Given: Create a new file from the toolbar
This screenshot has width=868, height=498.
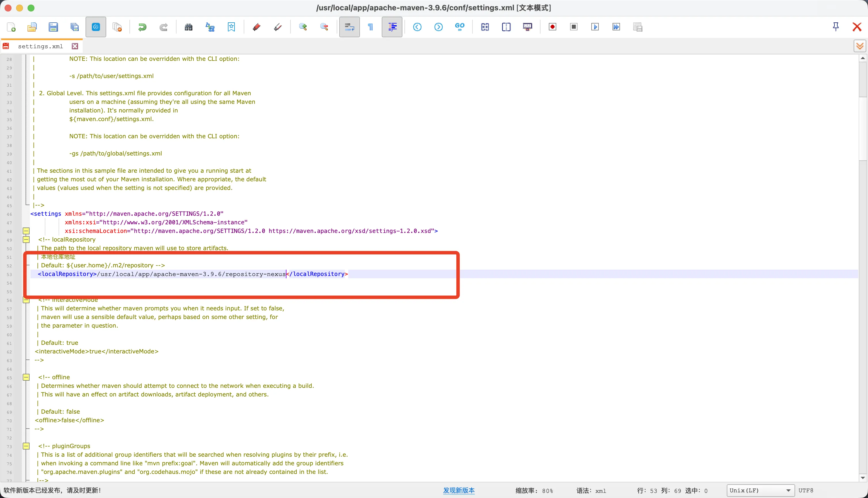Looking at the screenshot, I should 11,27.
